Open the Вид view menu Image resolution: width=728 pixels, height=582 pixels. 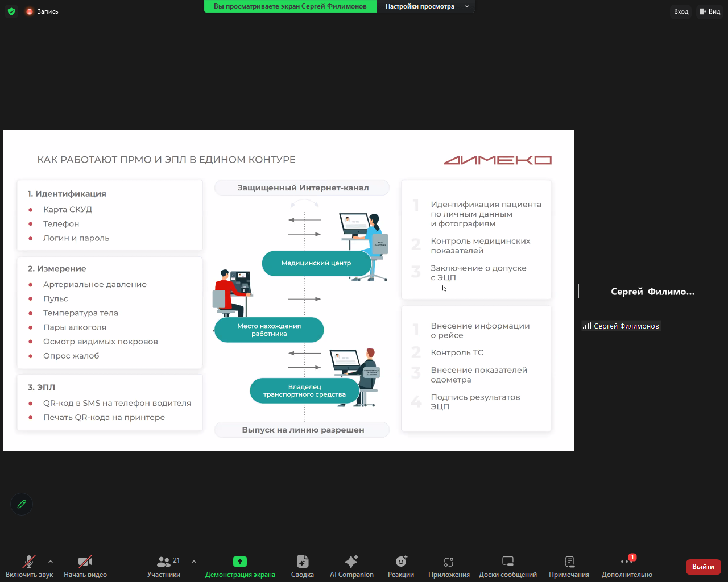click(x=710, y=11)
